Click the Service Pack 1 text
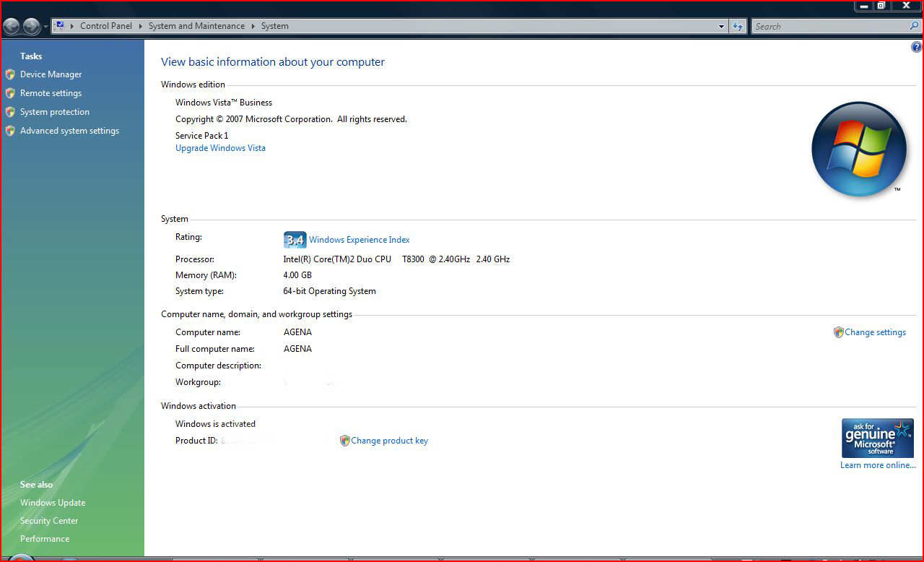924x562 pixels. (202, 136)
